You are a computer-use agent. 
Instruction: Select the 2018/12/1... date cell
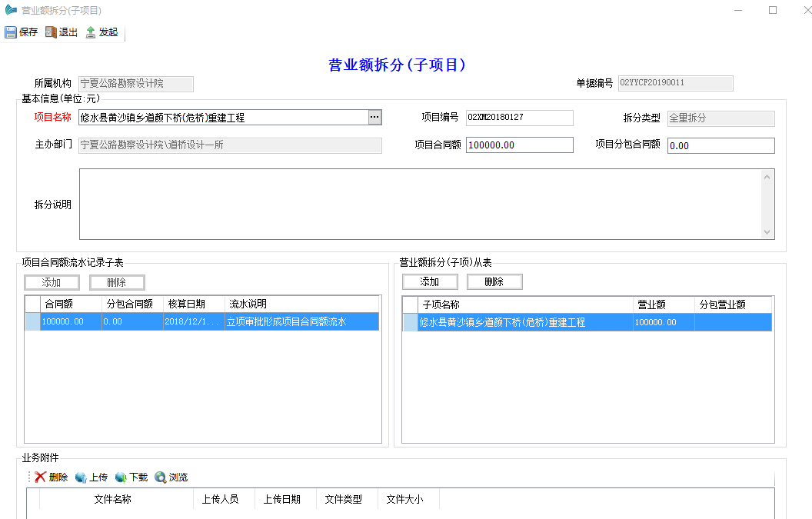coord(195,321)
